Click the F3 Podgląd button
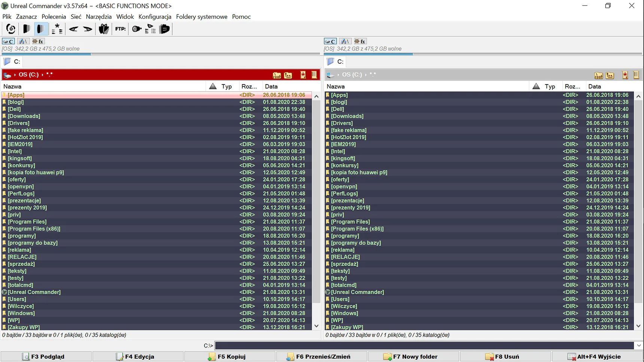The height and width of the screenshot is (362, 644). 46,356
